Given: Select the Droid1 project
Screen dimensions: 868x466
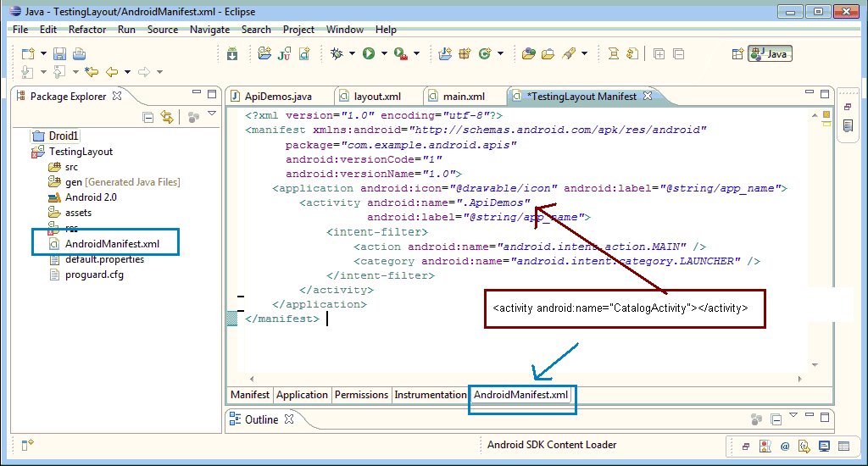Looking at the screenshot, I should (x=63, y=136).
